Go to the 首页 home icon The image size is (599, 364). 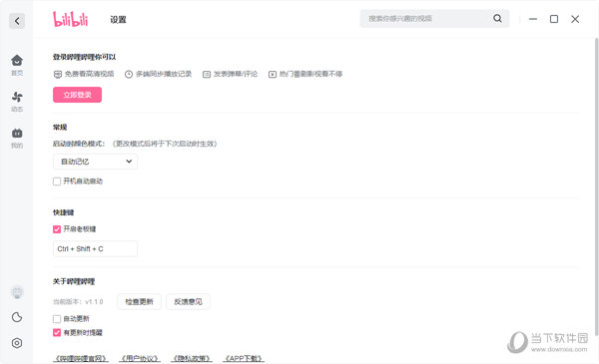tap(17, 60)
